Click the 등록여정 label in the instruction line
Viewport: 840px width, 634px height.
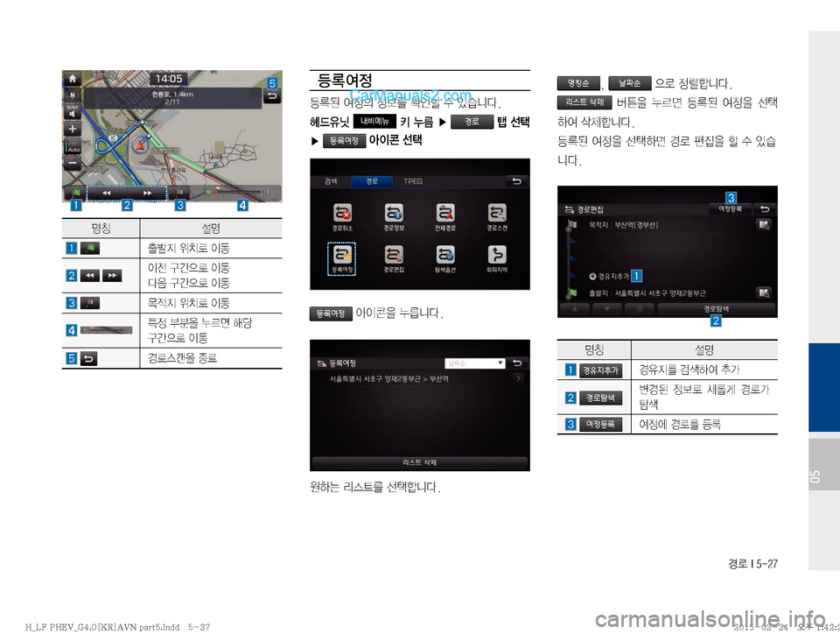[x=344, y=140]
